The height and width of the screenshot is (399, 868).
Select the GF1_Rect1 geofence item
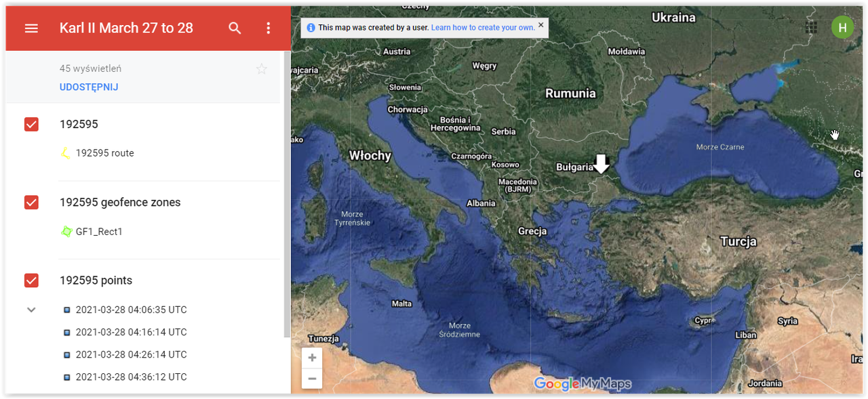pos(99,232)
